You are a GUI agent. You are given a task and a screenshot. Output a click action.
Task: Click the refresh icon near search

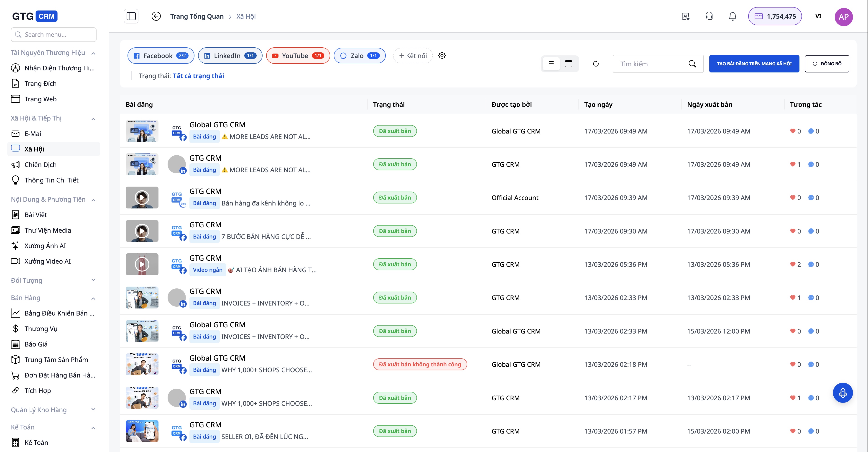click(596, 64)
